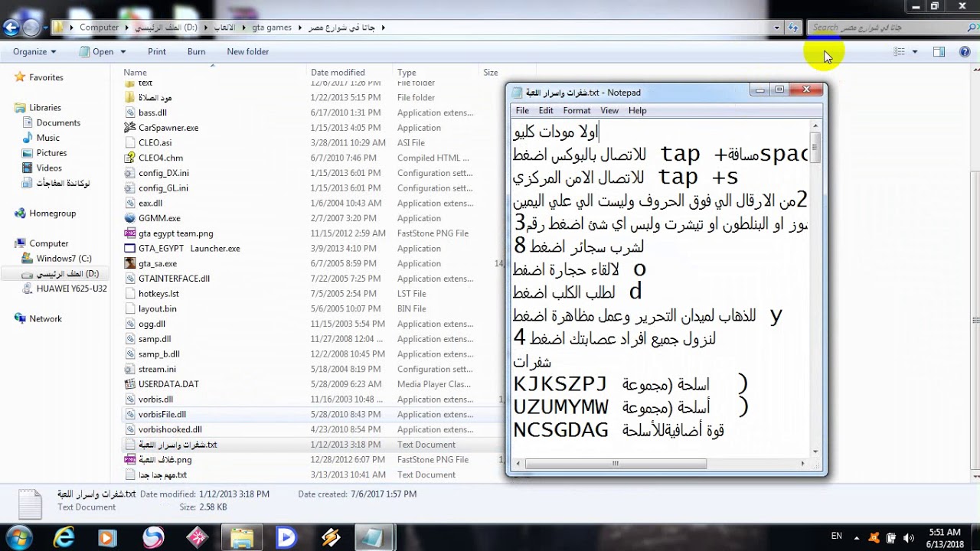Click the Explorer Back arrow button
This screenshot has width=980, height=551.
[11, 28]
